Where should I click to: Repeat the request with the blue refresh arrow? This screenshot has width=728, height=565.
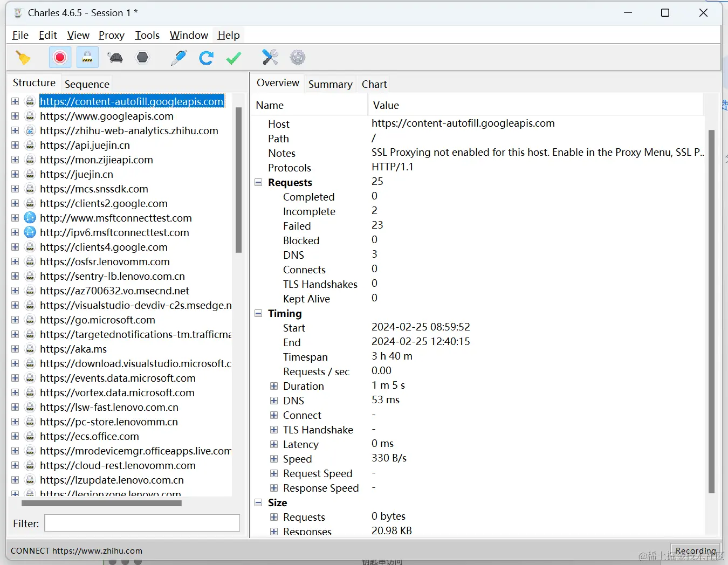[x=206, y=57]
